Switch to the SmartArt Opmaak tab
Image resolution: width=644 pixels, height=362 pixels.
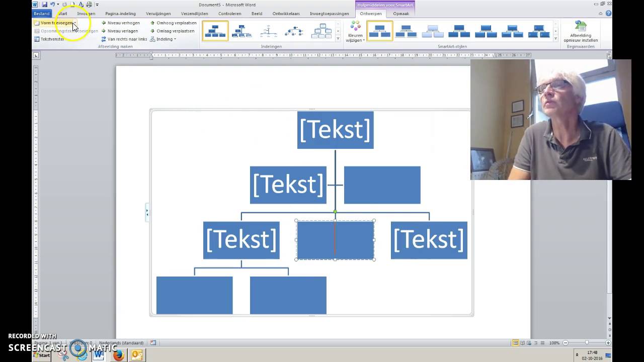[x=401, y=14]
